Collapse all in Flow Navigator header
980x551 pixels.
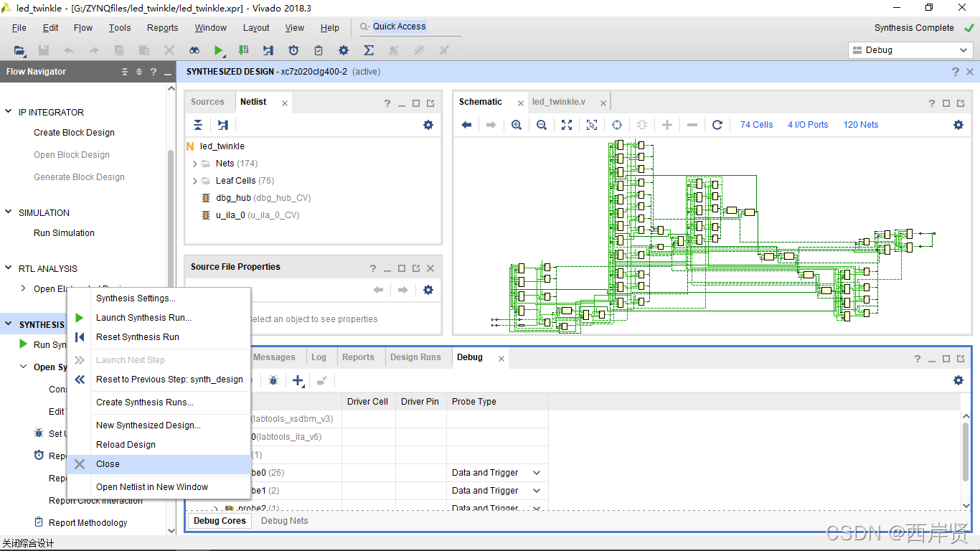click(125, 72)
